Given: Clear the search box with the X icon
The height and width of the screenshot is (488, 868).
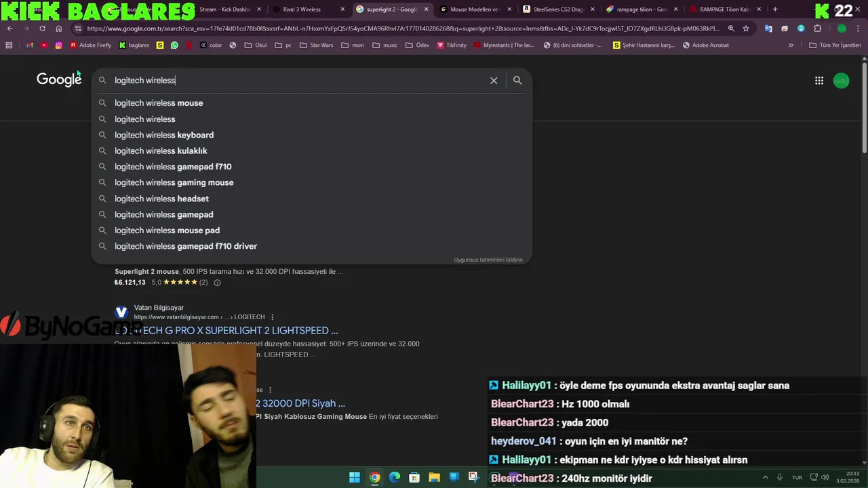Looking at the screenshot, I should [x=494, y=81].
